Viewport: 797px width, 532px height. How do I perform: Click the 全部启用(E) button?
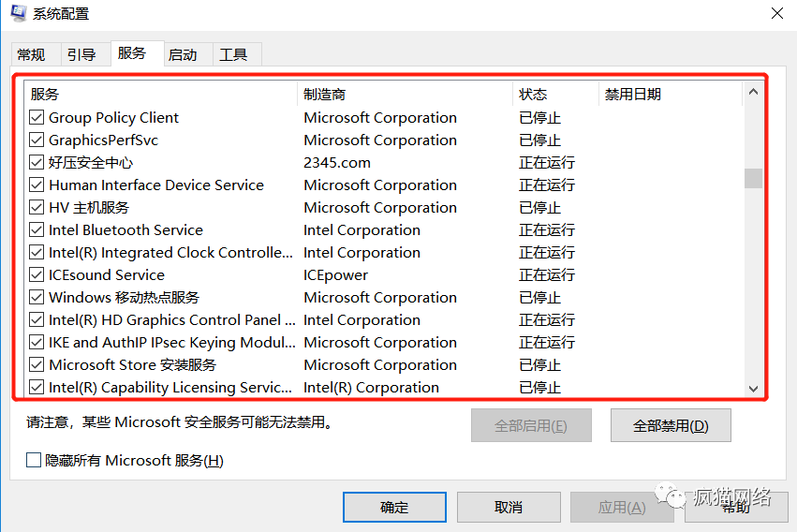531,425
